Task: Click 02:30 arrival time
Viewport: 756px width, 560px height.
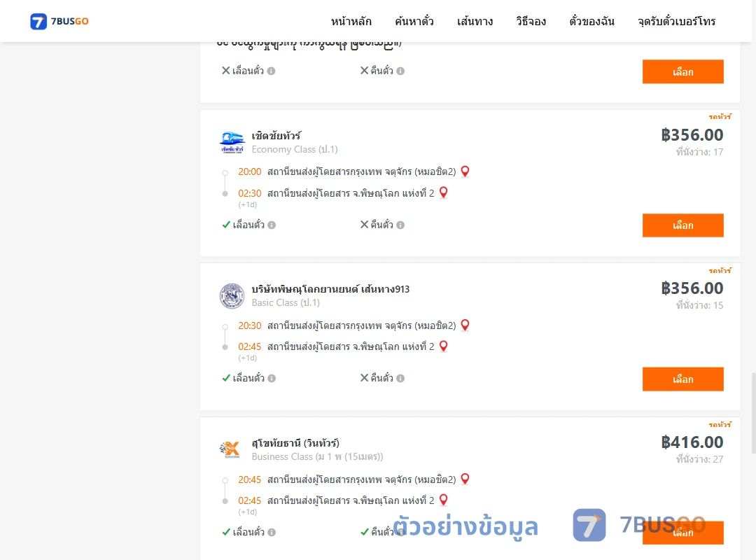Action: 249,193
